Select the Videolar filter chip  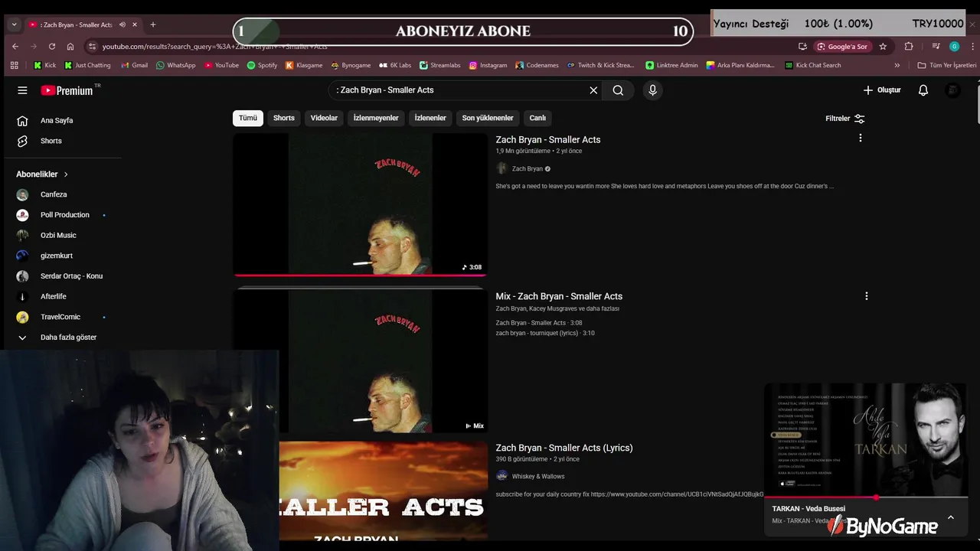pos(324,118)
